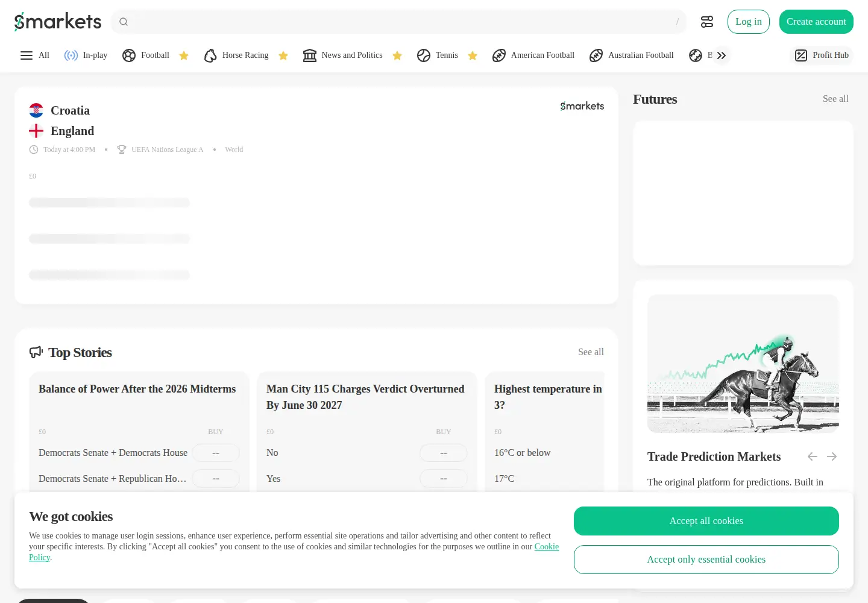Click the Tennis ball icon
Image resolution: width=868 pixels, height=603 pixels.
point(424,55)
